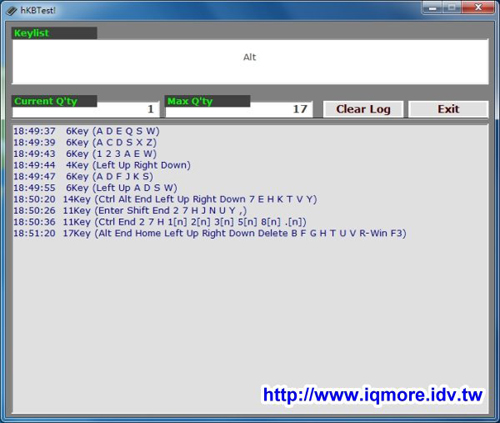Select the 18:50:36 numpad log entry
The image size is (500, 423).
point(160,222)
